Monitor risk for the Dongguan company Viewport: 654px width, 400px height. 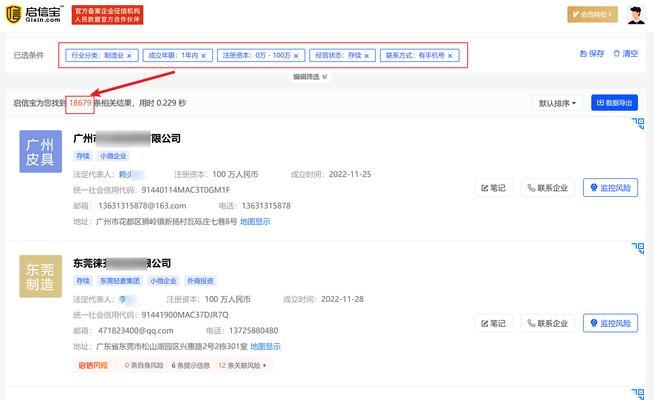[x=611, y=323]
